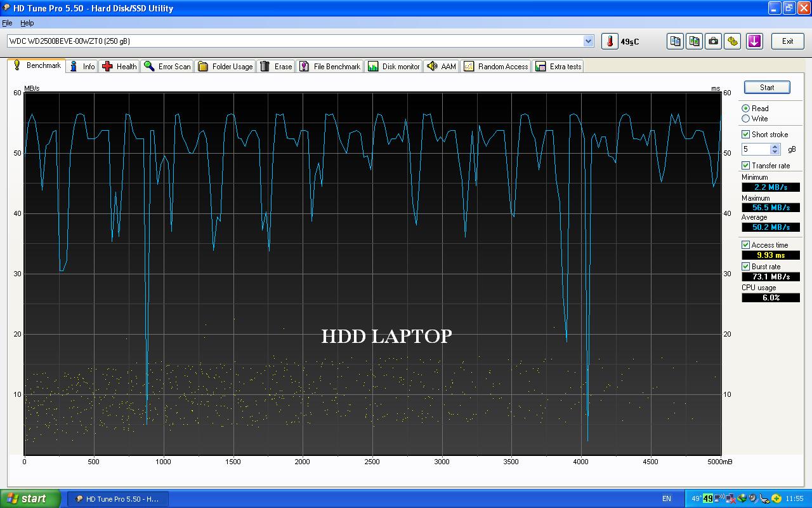
Task: Uncheck the Short stroke checkbox
Action: (x=746, y=135)
